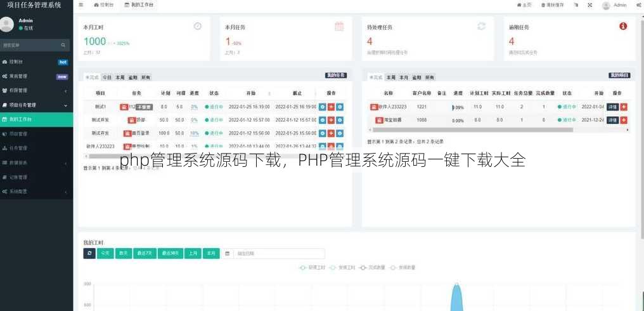Click the language icon beside fullscreen icon
Viewport: 644px width, 311px height.
(x=576, y=5)
